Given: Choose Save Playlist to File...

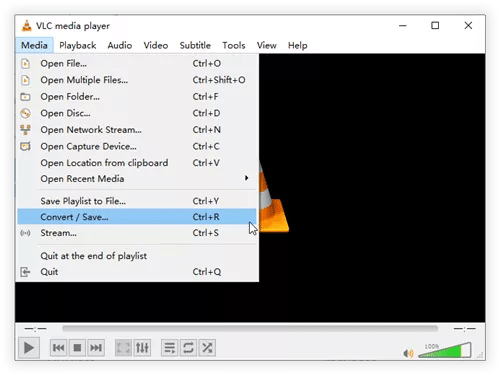Looking at the screenshot, I should coord(137,201).
